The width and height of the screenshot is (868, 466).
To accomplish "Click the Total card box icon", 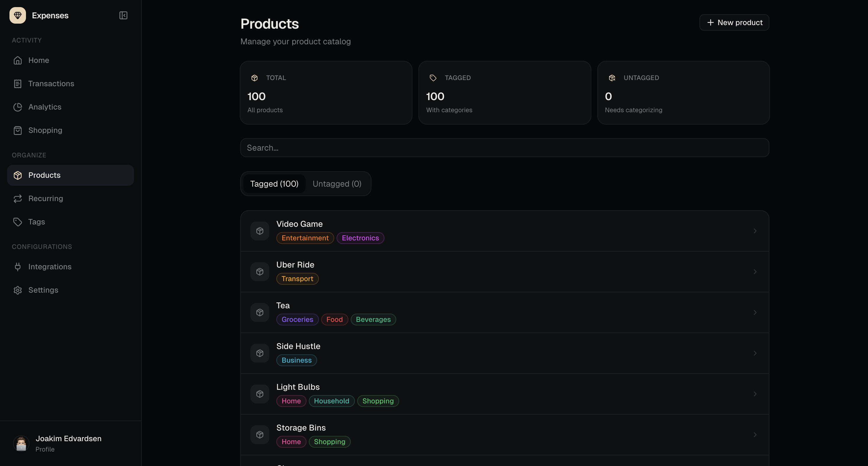I will (254, 78).
